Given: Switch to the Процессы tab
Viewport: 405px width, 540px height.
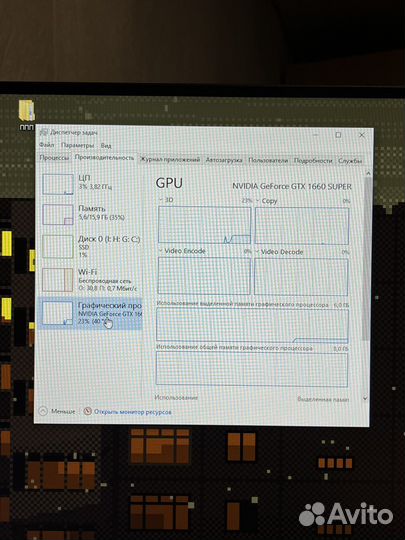Looking at the screenshot, I should (x=54, y=158).
